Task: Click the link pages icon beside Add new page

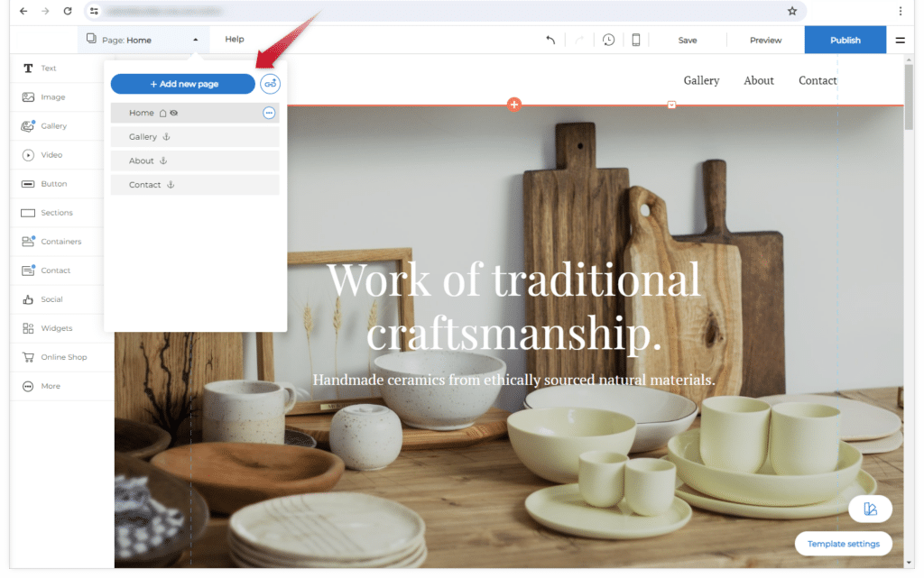Action: [270, 84]
